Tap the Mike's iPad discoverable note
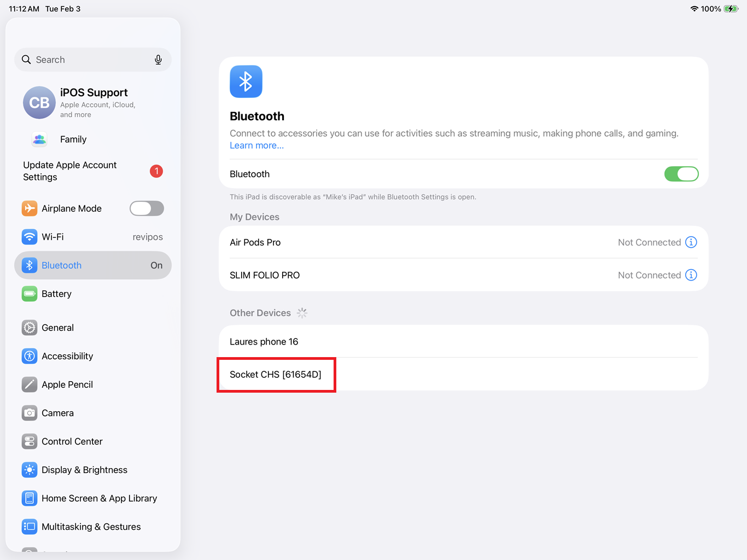Viewport: 747px width, 560px height. [353, 197]
